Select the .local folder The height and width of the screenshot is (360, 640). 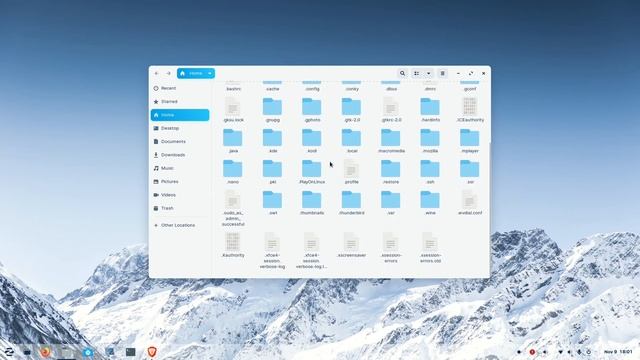pyautogui.click(x=351, y=138)
